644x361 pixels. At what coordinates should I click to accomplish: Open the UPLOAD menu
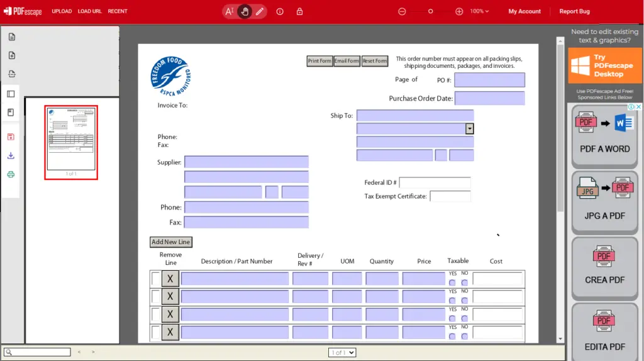tap(62, 11)
